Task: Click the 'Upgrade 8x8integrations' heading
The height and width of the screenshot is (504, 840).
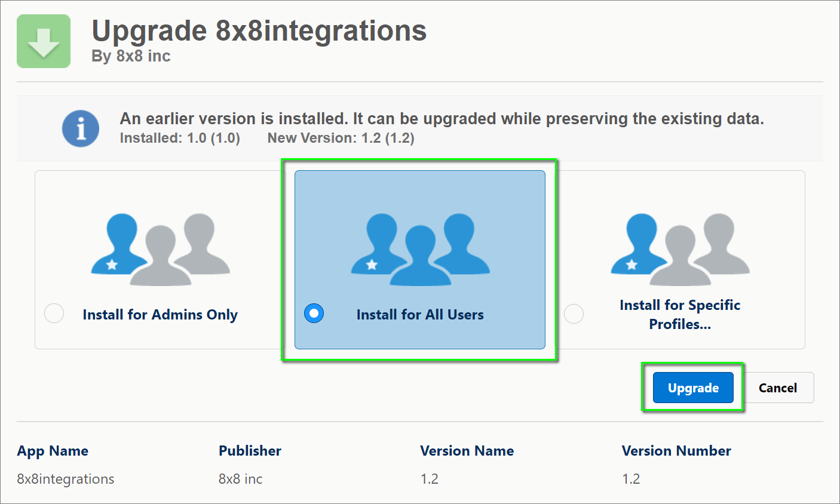Action: tap(259, 30)
